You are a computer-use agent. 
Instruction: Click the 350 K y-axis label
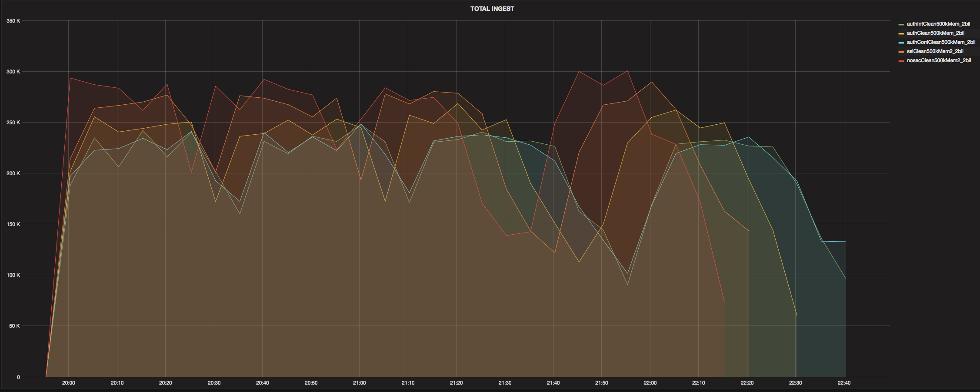tap(13, 21)
